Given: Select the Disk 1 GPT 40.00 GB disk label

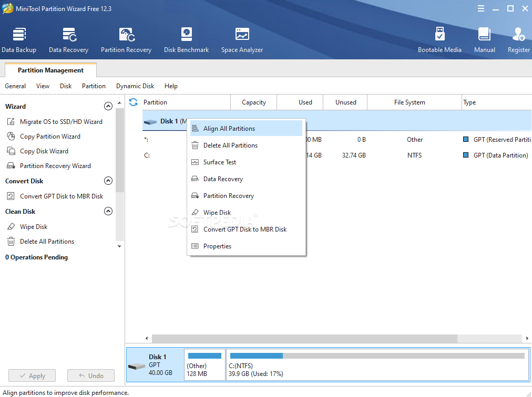Looking at the screenshot, I should 155,365.
